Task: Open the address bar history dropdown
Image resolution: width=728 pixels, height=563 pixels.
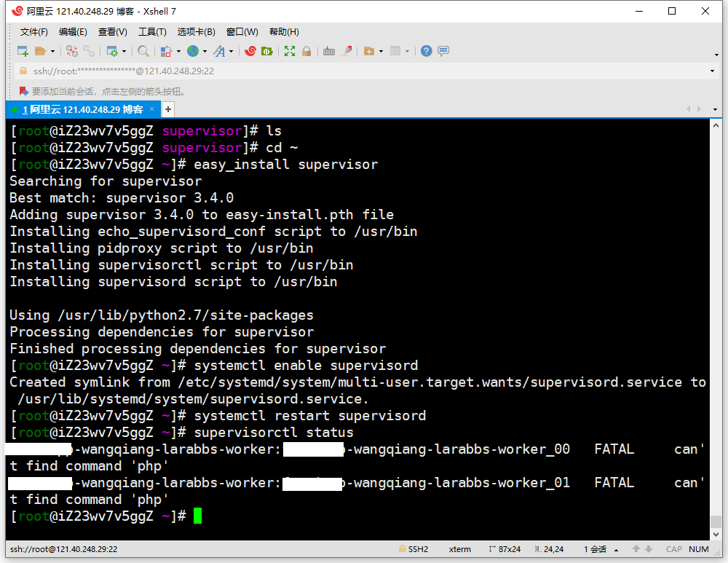Action: 712,71
